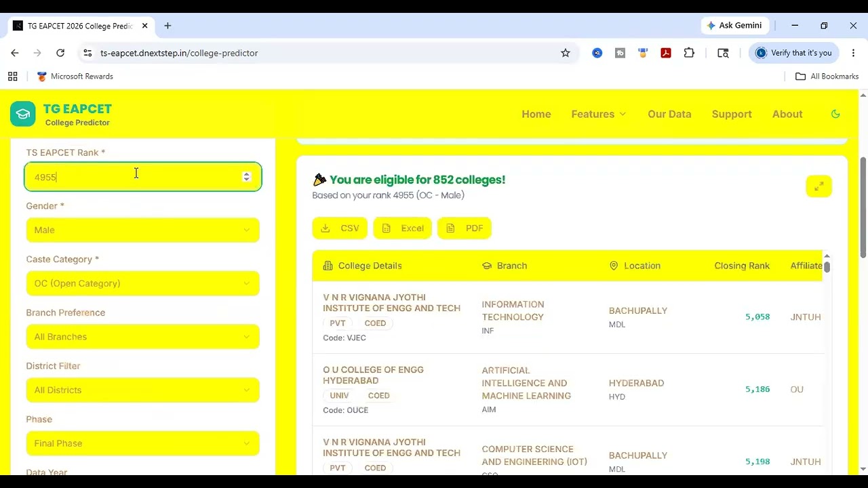
Task: Click the Location column header
Action: [x=635, y=266]
